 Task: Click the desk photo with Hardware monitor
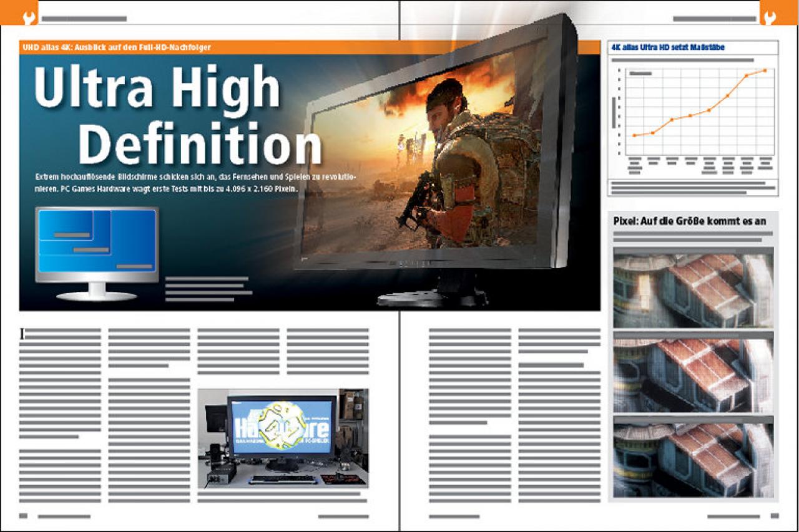[283, 438]
